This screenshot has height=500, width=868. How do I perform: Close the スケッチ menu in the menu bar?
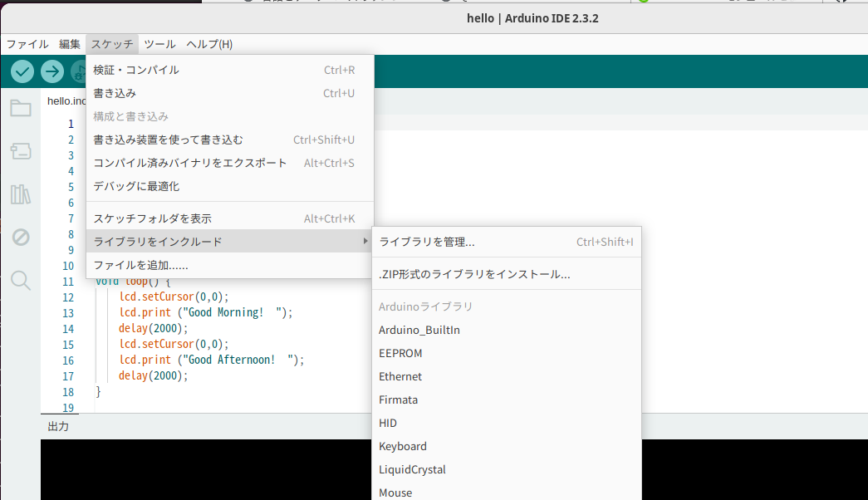click(112, 44)
